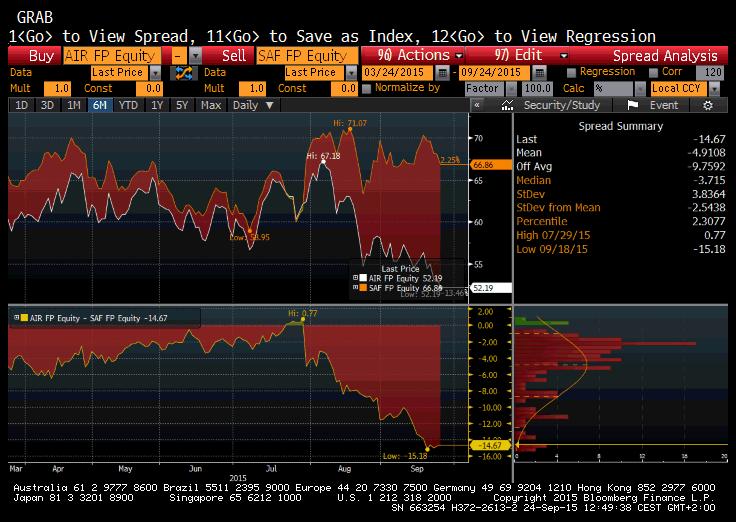Screen dimensions: 736x522
Task: Click the SAF FP Equity sell security field
Action: (x=307, y=56)
